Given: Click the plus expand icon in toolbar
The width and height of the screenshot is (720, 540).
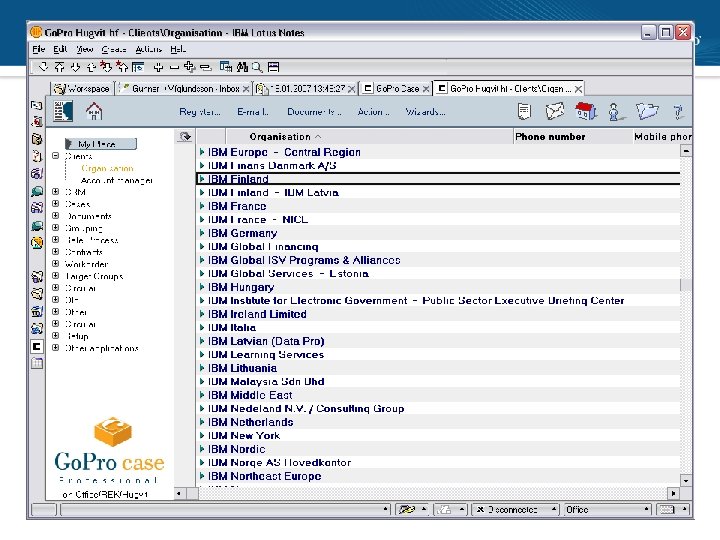Looking at the screenshot, I should [158, 68].
